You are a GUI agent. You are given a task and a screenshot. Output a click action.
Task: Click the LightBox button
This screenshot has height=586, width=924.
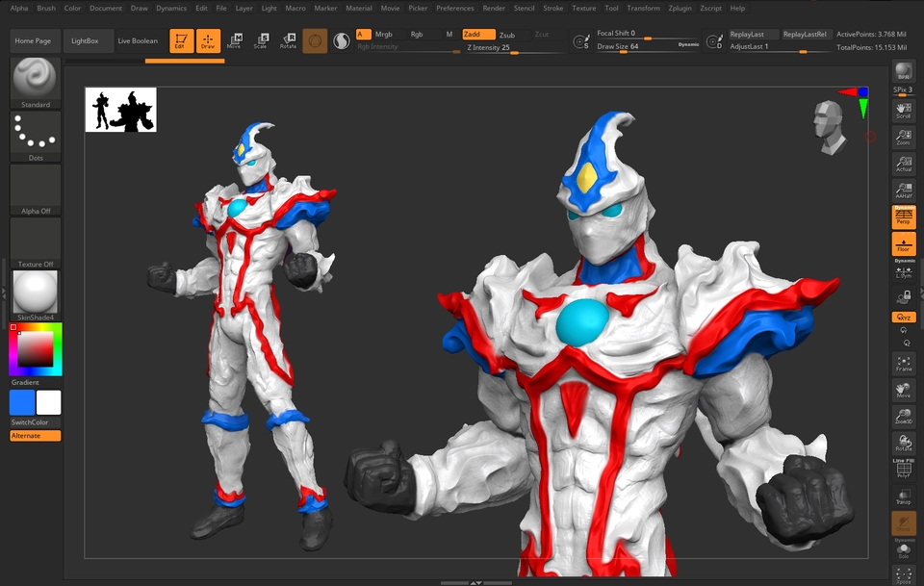85,41
